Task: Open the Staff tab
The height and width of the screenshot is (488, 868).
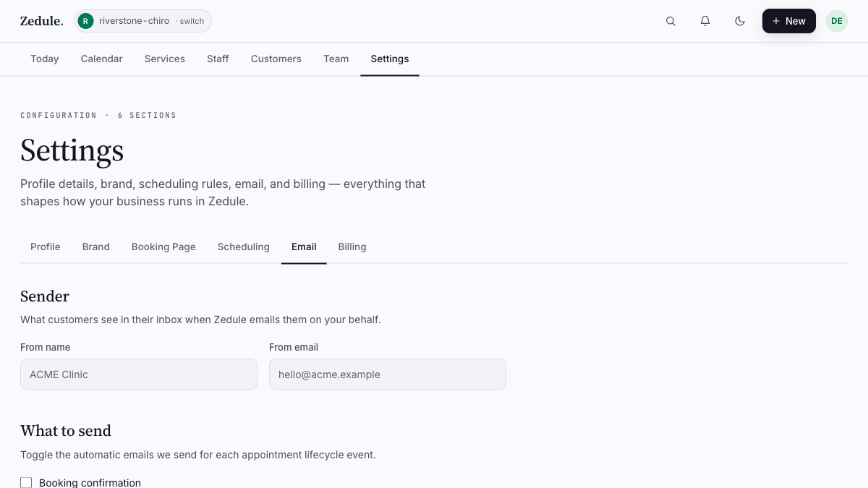Action: [x=218, y=59]
